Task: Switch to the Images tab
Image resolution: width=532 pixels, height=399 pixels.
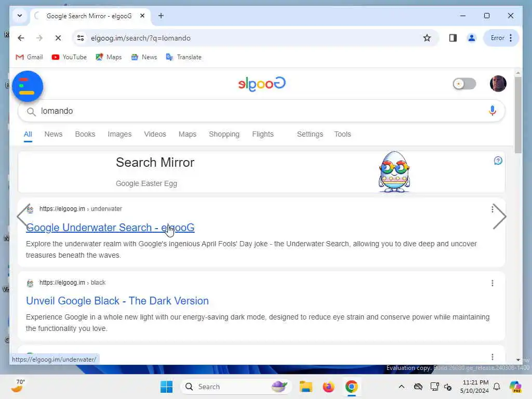Action: pyautogui.click(x=119, y=135)
